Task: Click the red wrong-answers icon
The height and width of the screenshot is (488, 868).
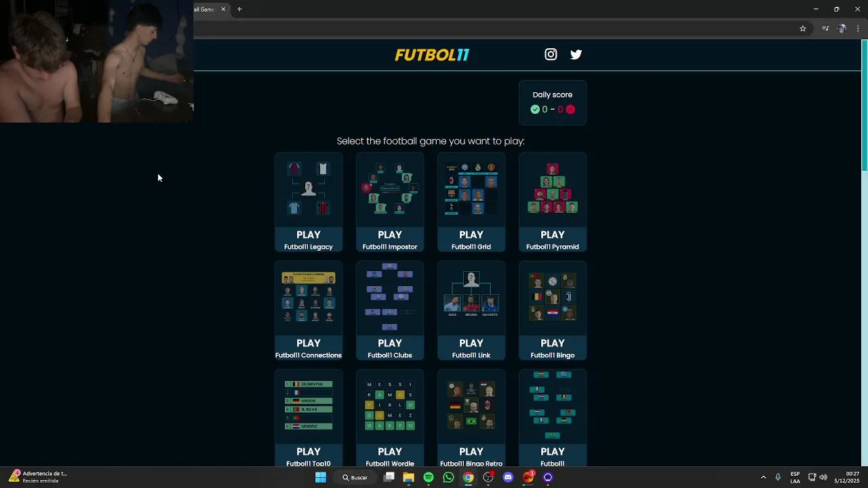Action: pyautogui.click(x=570, y=109)
